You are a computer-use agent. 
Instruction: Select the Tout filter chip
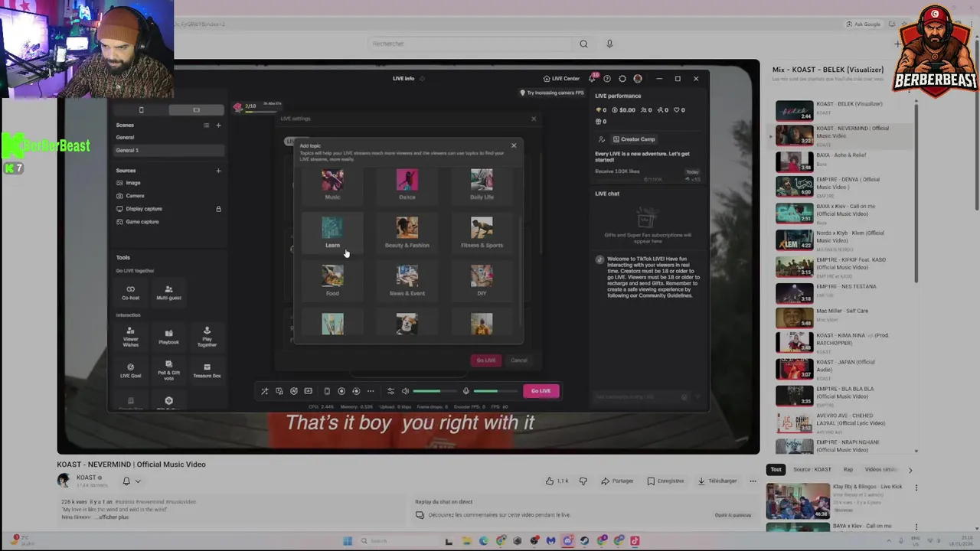pyautogui.click(x=776, y=469)
